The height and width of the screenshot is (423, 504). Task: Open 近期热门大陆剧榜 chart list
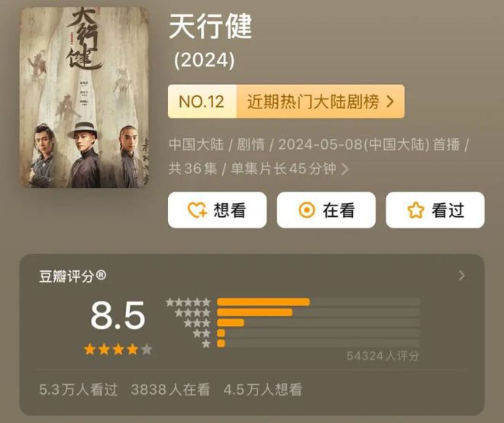313,102
